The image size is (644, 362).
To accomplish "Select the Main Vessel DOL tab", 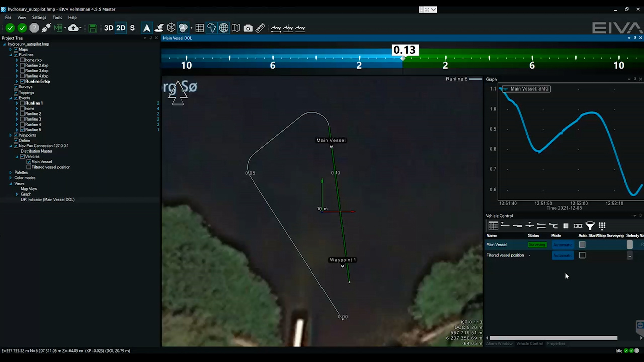I will click(x=177, y=38).
